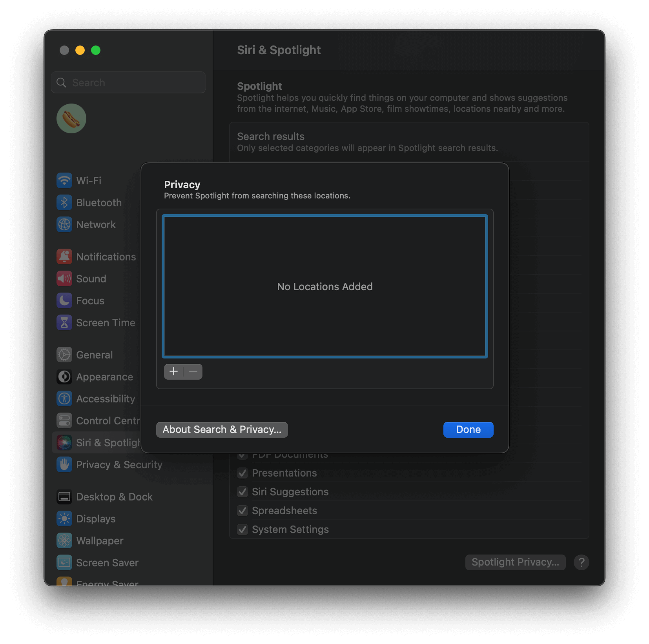Add a location with the plus button
The image size is (649, 644).
click(x=173, y=371)
